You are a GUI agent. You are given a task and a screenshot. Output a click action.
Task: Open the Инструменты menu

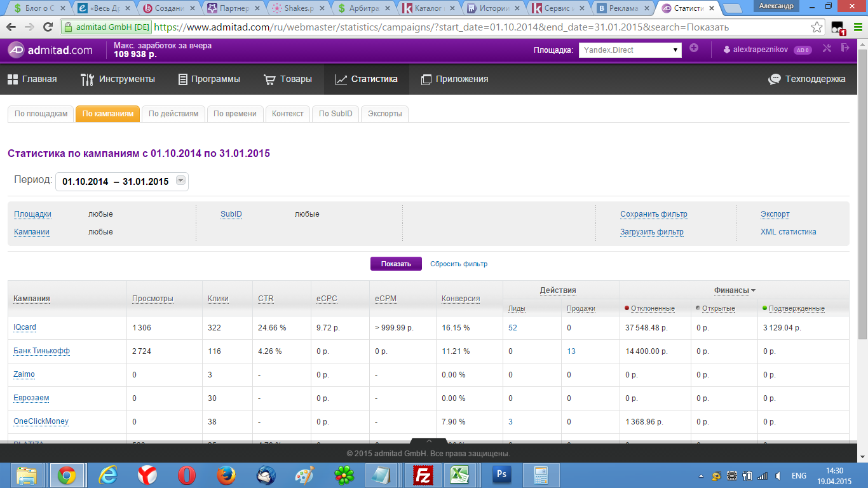tap(118, 79)
